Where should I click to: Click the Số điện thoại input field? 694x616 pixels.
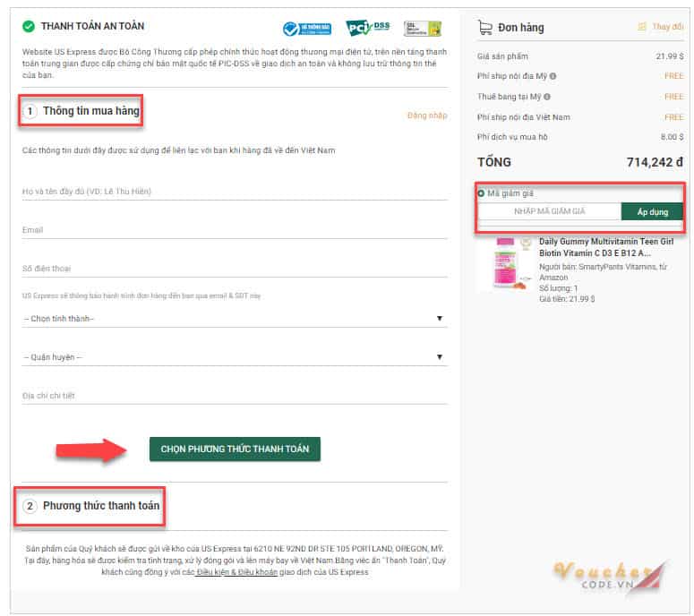click(x=235, y=269)
